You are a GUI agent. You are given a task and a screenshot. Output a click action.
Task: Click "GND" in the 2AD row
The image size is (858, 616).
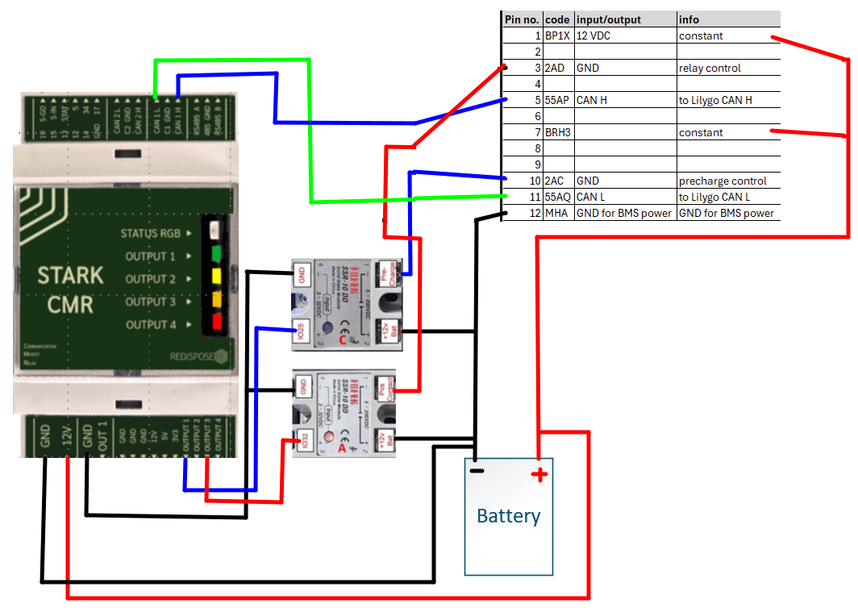pos(588,68)
